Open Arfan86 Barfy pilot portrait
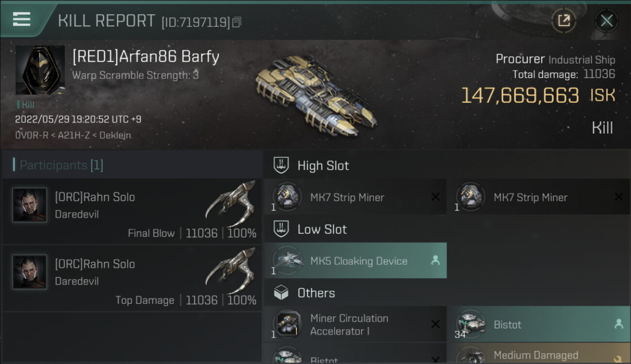 (40, 70)
